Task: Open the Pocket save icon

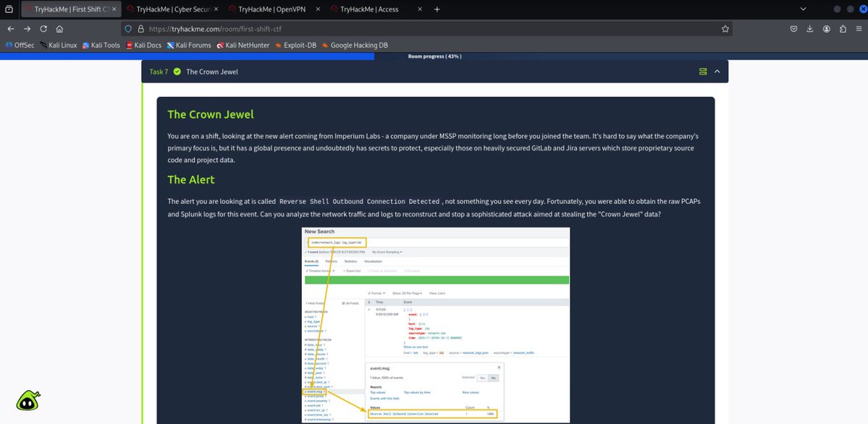Action: [793, 29]
